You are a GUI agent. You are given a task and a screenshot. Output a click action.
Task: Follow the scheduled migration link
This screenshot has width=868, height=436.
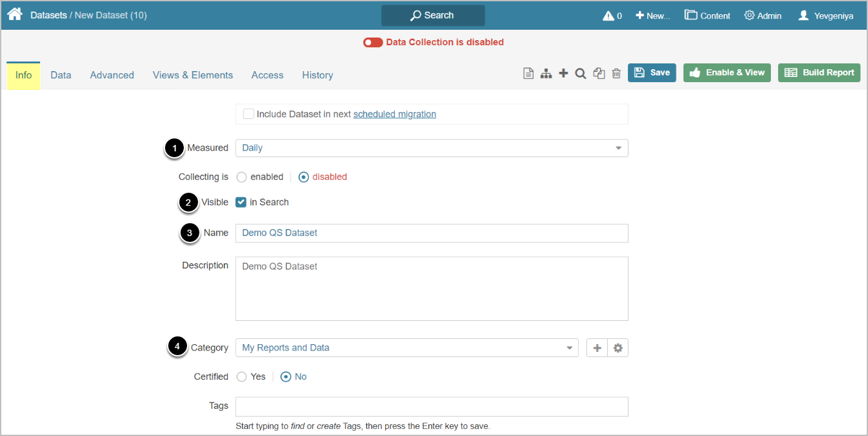tap(395, 114)
